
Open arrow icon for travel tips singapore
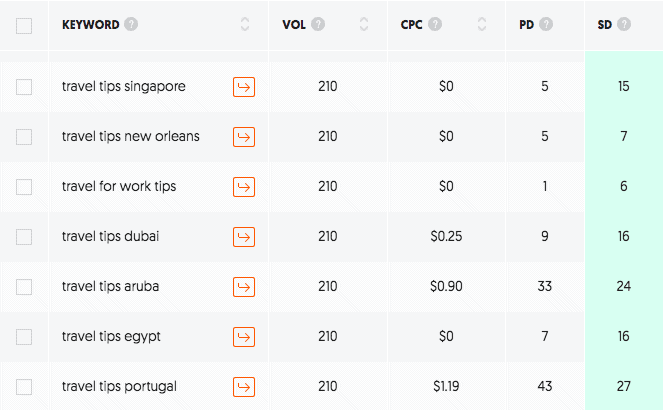(244, 87)
